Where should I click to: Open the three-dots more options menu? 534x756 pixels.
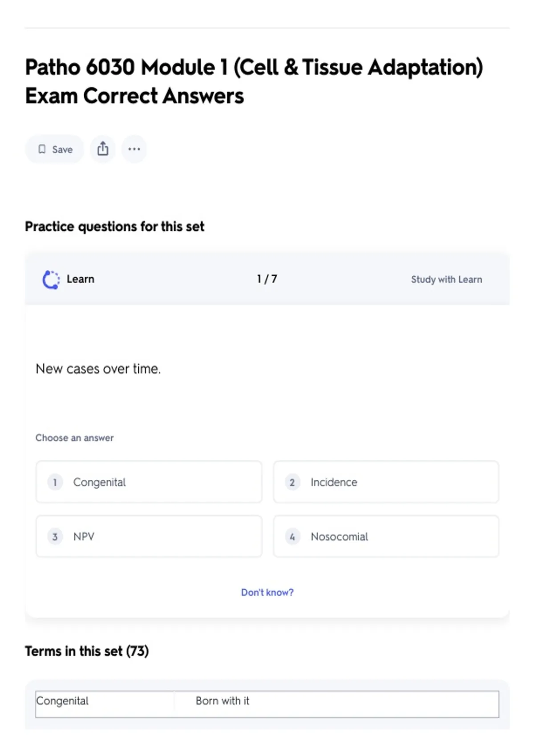tap(134, 149)
